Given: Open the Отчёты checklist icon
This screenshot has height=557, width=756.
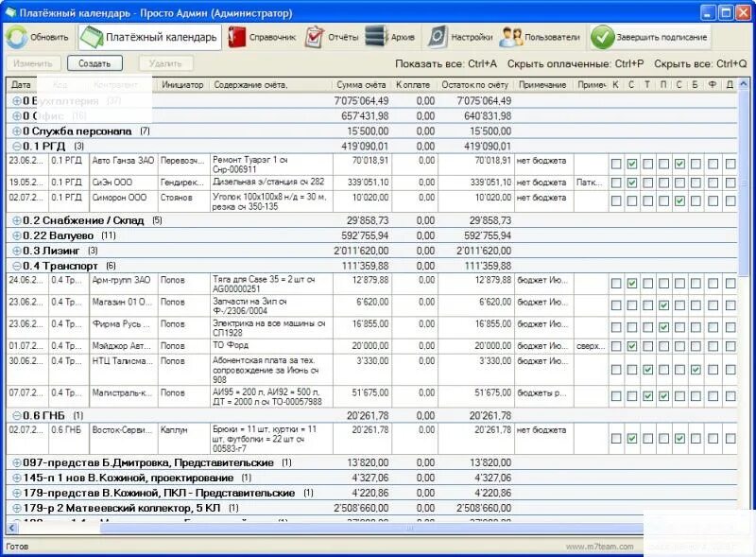Looking at the screenshot, I should point(315,37).
